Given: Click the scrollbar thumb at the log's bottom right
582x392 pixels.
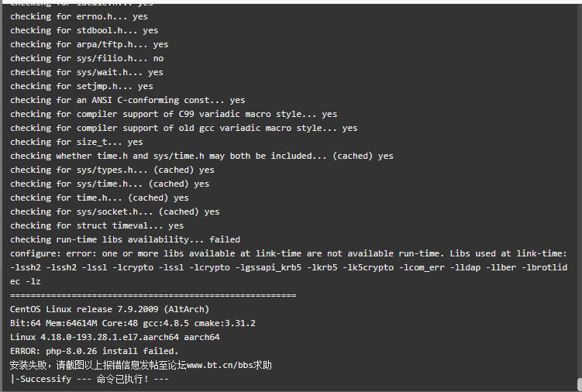Looking at the screenshot, I should click(580, 384).
